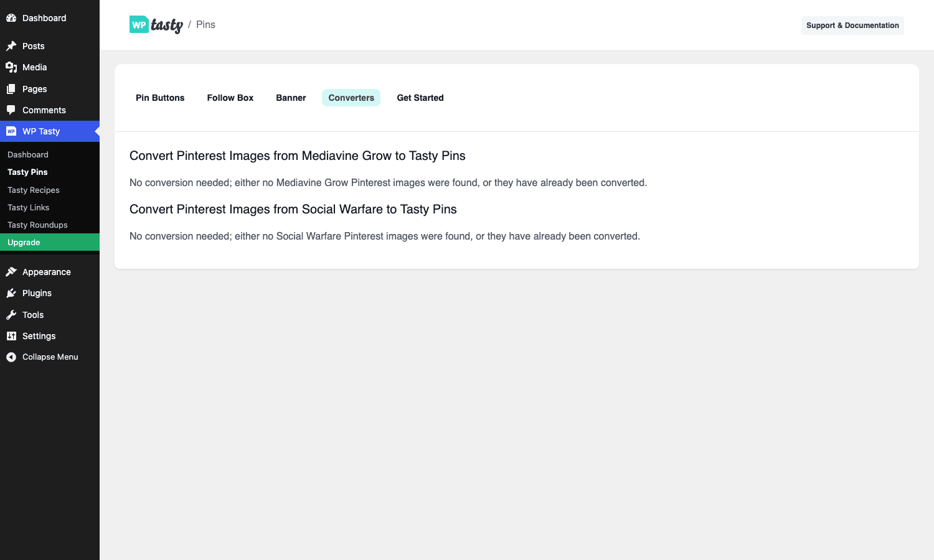Click the Media library icon
The image size is (934, 560).
(x=11, y=67)
